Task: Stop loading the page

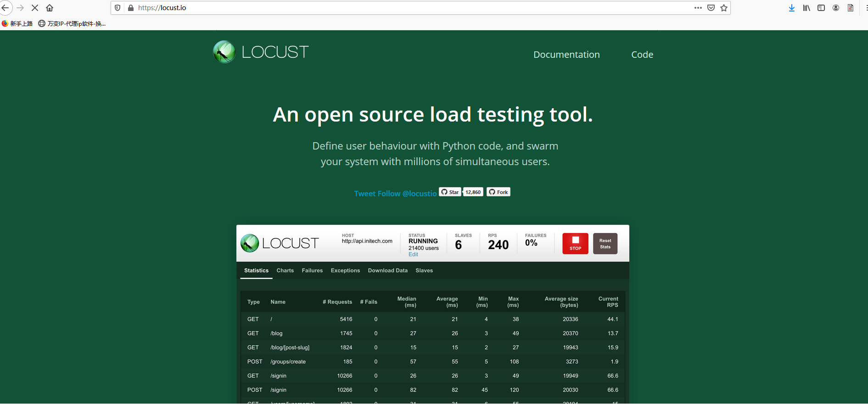Action: pos(35,8)
